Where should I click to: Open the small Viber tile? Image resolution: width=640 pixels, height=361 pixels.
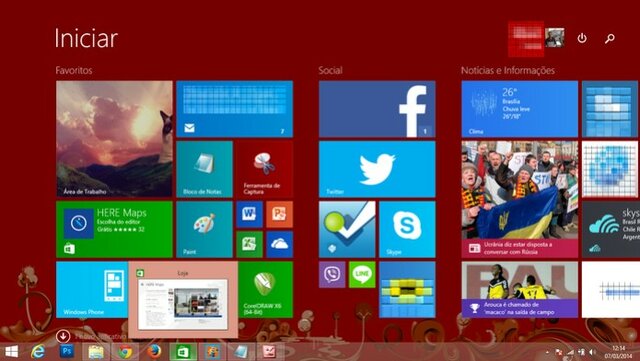(332, 275)
